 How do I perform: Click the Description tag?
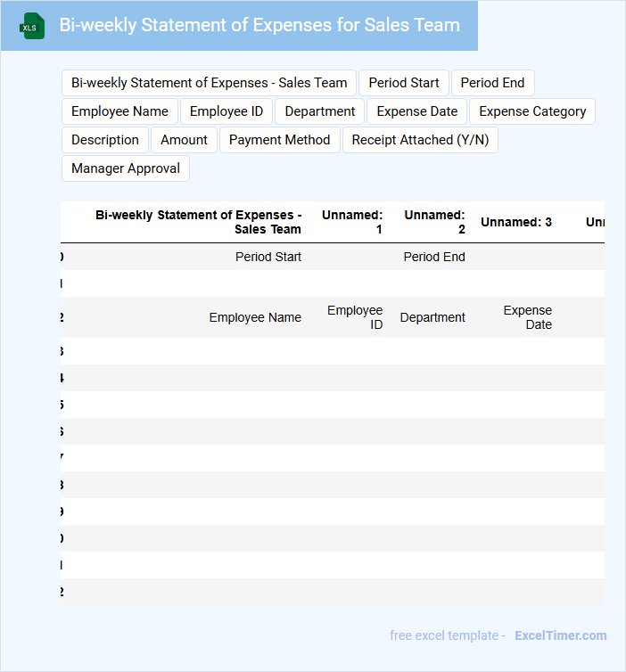[105, 140]
